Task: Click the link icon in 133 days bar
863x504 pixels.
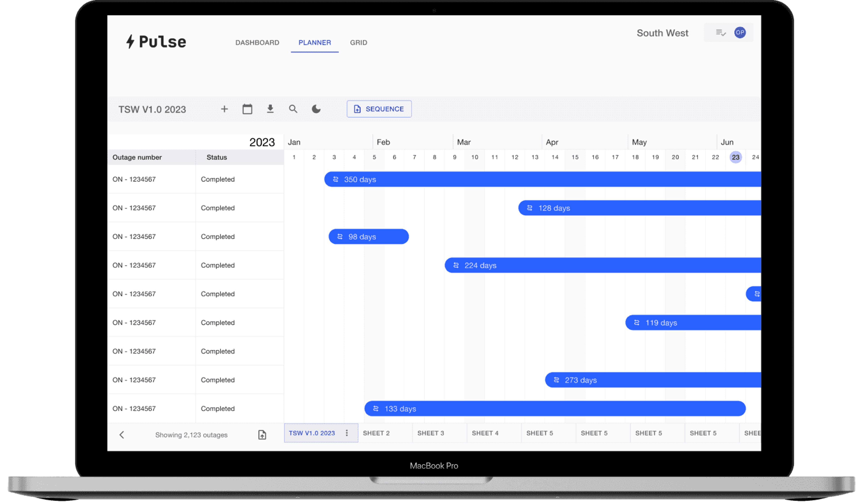Action: pos(376,409)
